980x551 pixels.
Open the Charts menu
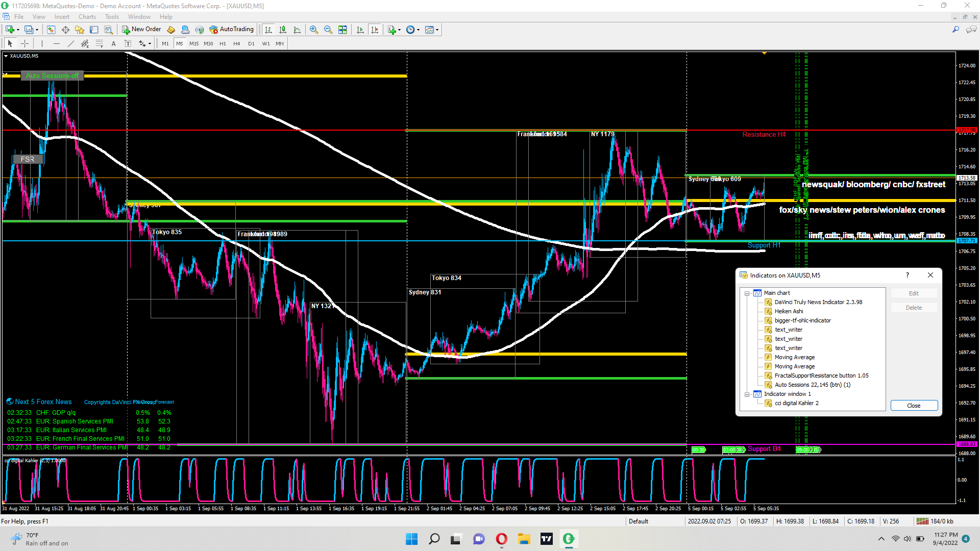pos(87,17)
